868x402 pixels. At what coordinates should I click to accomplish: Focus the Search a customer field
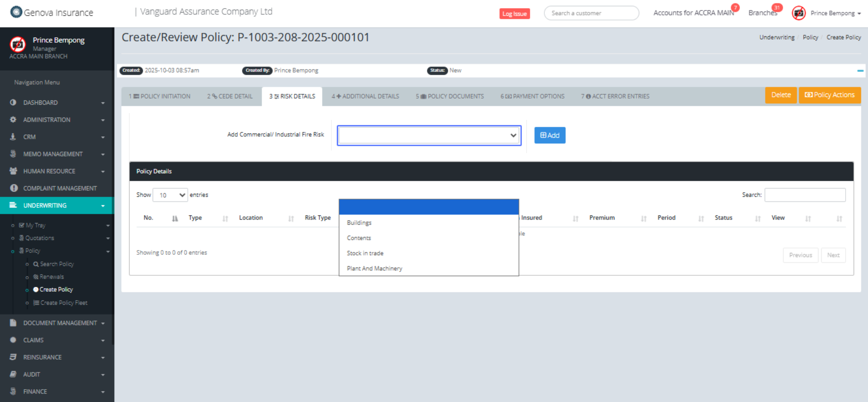click(591, 13)
